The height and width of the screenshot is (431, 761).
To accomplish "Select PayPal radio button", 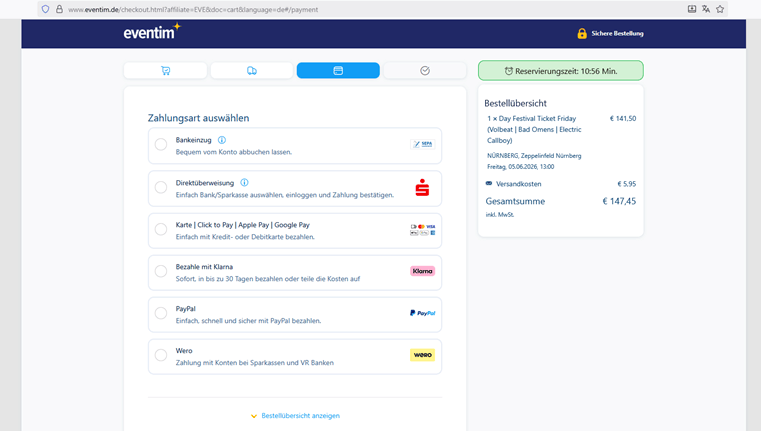I will (161, 313).
